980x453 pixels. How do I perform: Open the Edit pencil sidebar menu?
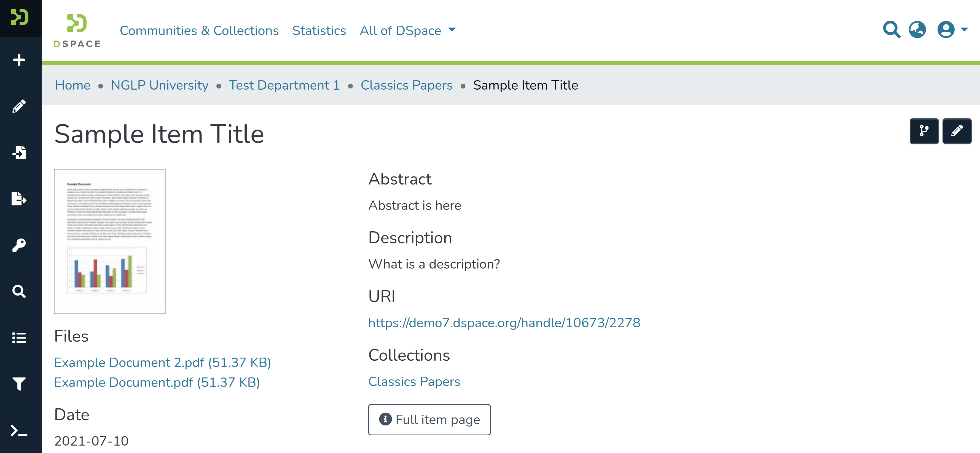19,106
